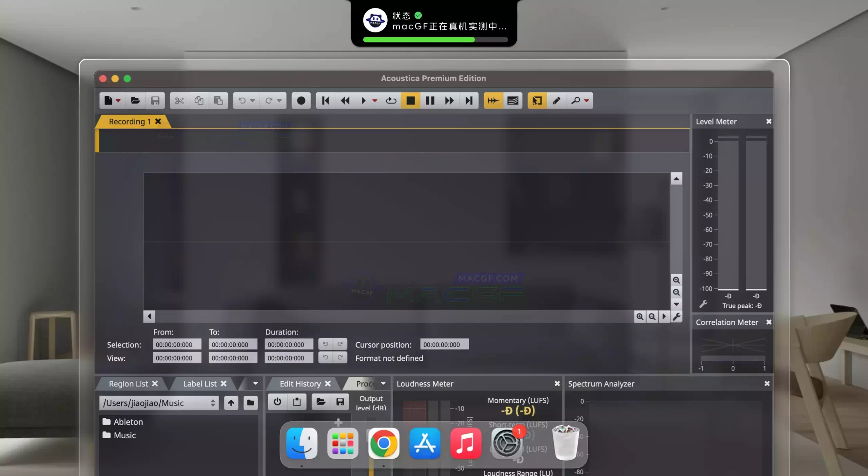The image size is (868, 476).
Task: Switch to the Edit History tab
Action: pos(300,384)
